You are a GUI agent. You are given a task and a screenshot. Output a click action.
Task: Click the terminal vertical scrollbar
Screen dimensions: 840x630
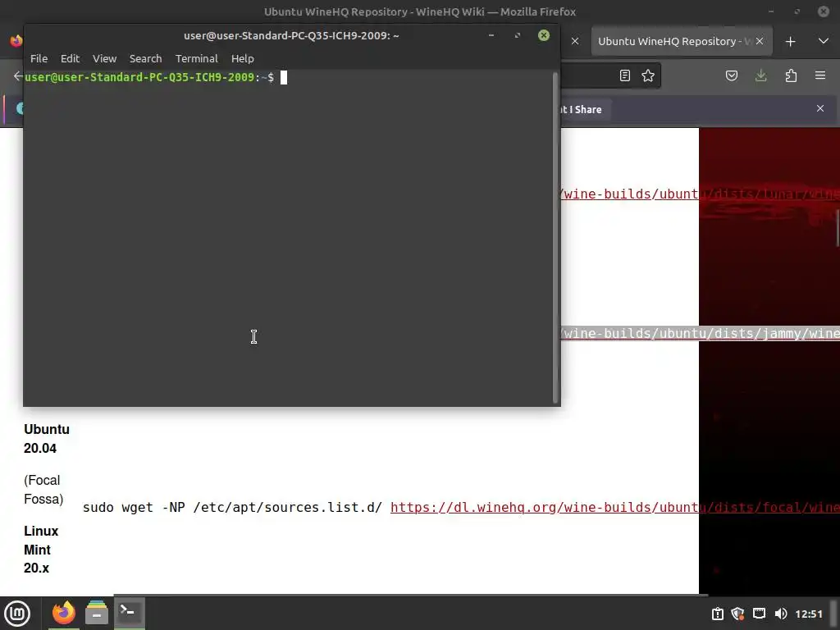pyautogui.click(x=555, y=237)
